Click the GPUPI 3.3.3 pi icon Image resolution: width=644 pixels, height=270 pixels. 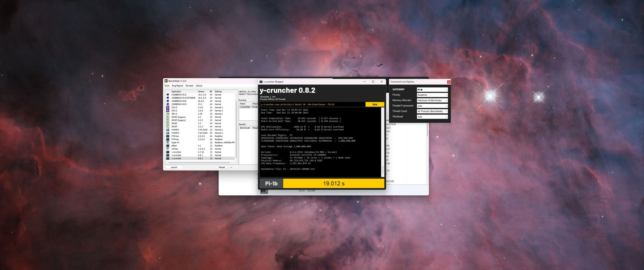[x=168, y=127]
